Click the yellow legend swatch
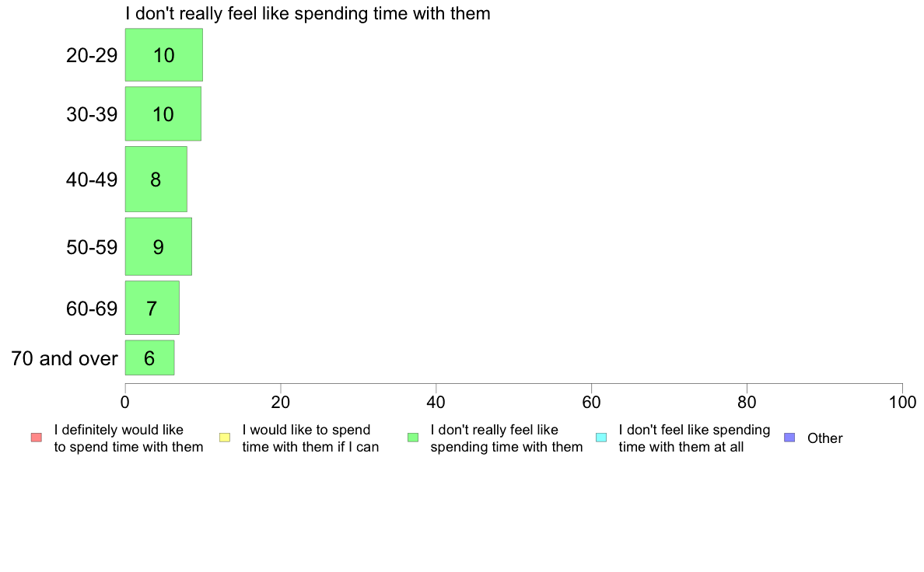Image resolution: width=924 pixels, height=572 pixels. tap(225, 438)
